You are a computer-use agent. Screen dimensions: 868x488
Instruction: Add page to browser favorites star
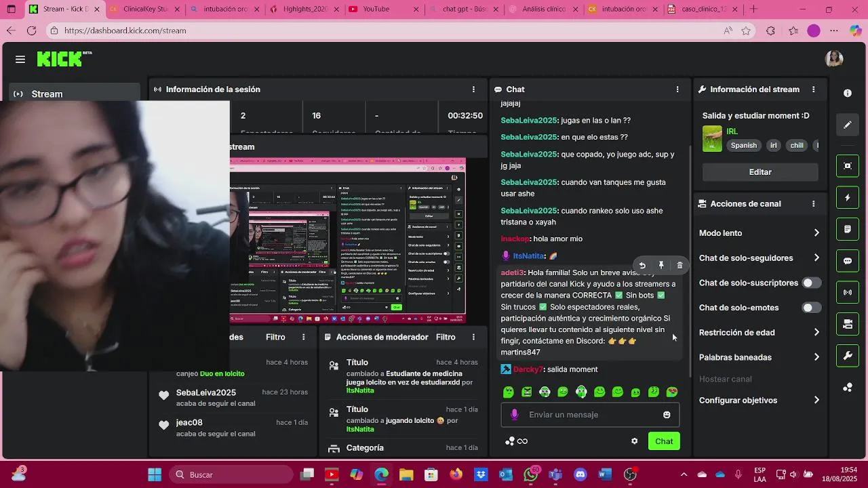tap(746, 30)
